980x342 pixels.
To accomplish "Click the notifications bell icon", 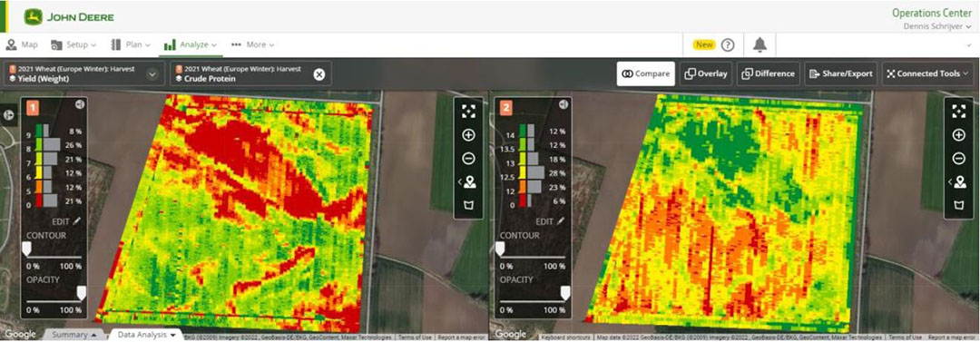I will coord(759,45).
